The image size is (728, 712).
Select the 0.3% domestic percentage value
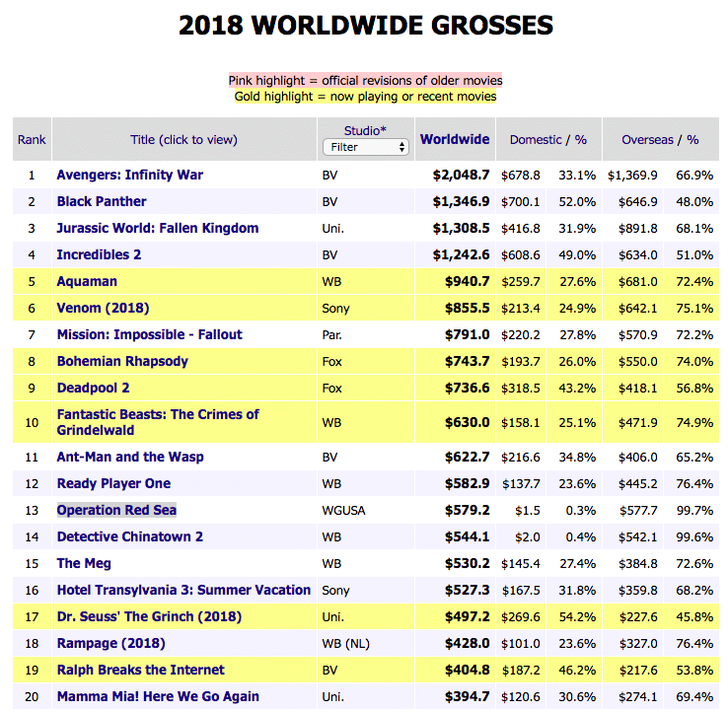[580, 511]
